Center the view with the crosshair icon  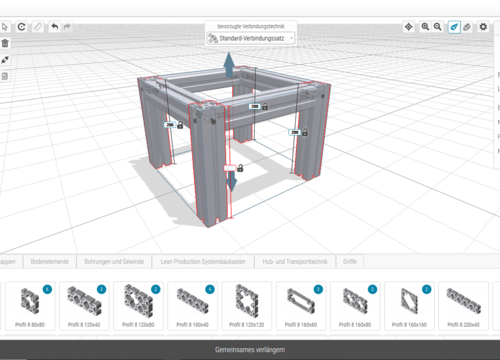click(409, 27)
